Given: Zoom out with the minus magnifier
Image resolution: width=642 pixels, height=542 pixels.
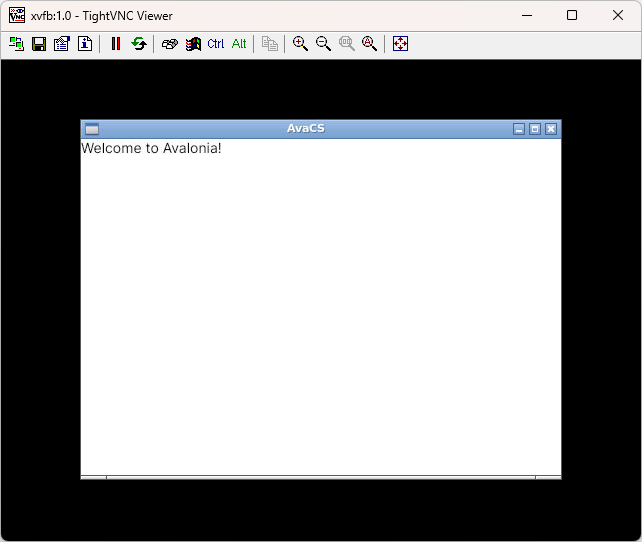Looking at the screenshot, I should coord(323,43).
